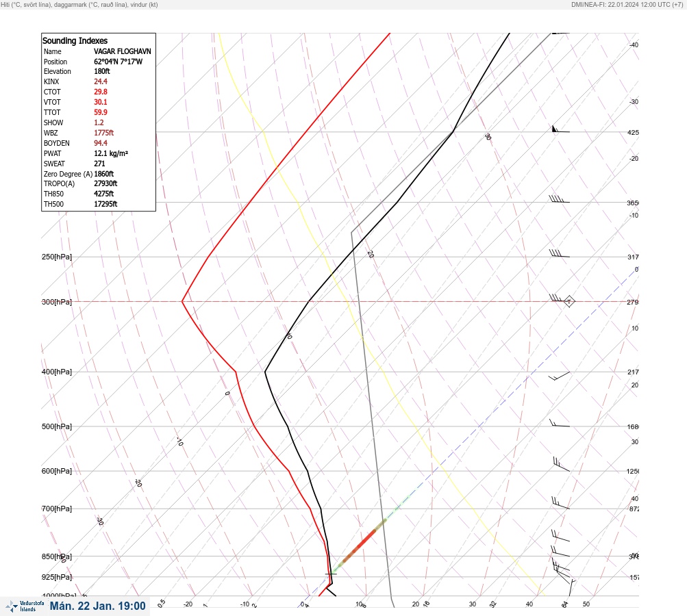The image size is (687, 616).
Task: Click the 850[hPa] pressure label
Action: coord(57,556)
